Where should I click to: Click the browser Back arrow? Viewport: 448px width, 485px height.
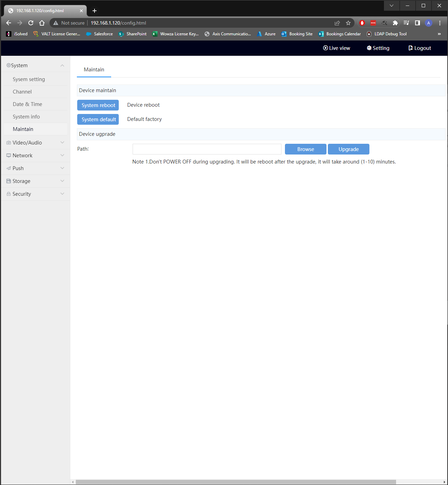click(9, 23)
